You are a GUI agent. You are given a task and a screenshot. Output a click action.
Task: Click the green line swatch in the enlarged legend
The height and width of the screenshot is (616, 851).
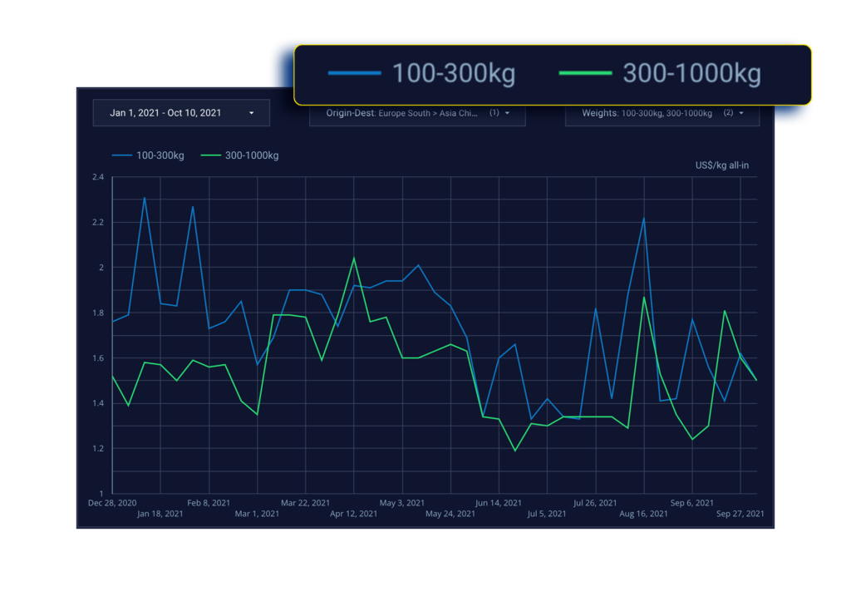[x=585, y=74]
